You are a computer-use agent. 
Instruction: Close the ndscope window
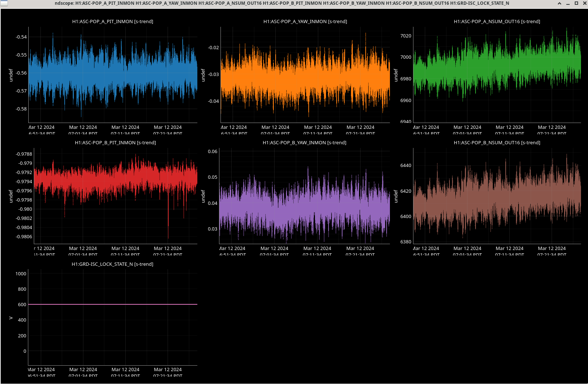(585, 3)
